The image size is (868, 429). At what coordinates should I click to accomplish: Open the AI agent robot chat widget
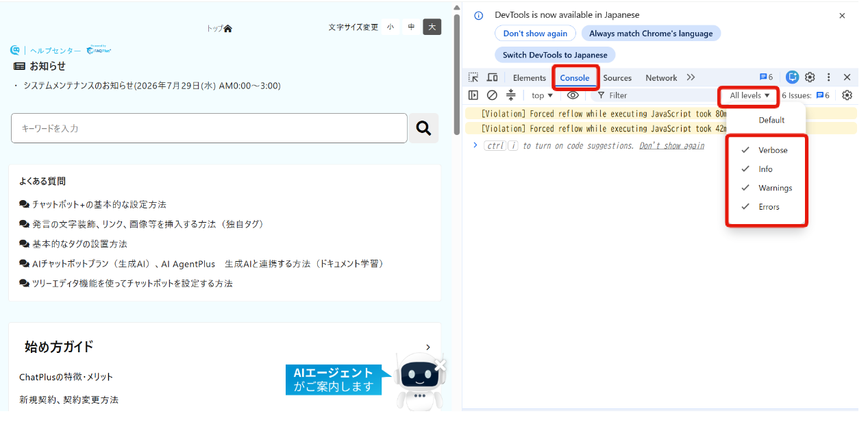tap(420, 382)
